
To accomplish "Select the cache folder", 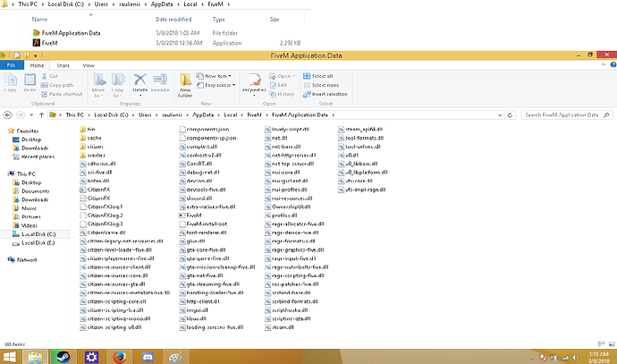I will coord(90,138).
